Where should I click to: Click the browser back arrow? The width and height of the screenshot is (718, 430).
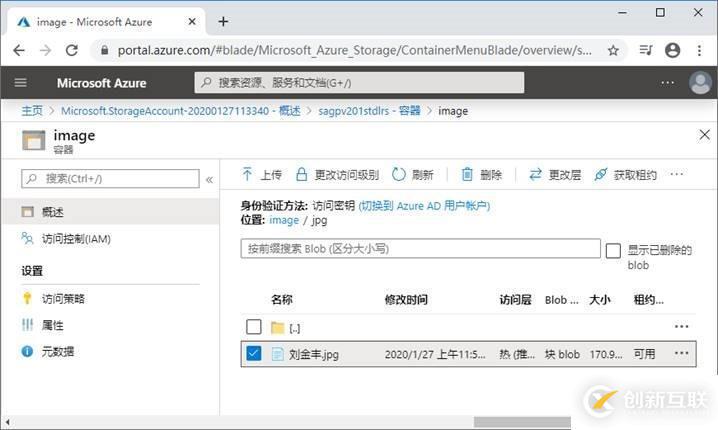[19, 50]
